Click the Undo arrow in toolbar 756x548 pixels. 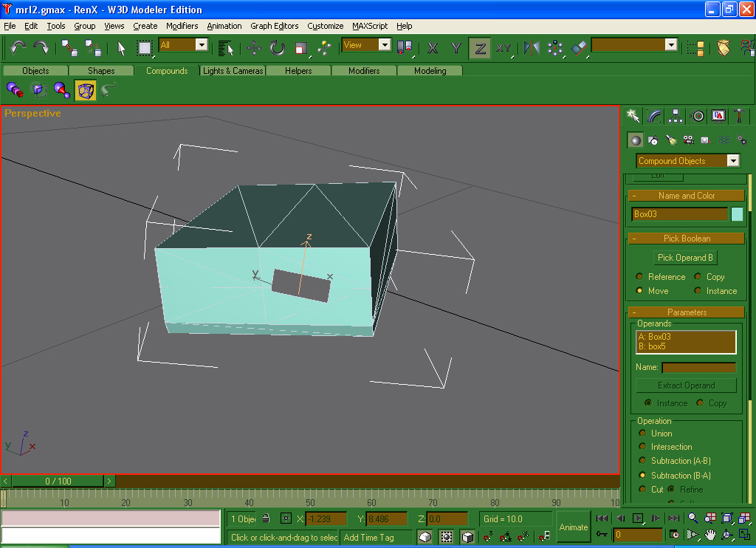[x=18, y=47]
